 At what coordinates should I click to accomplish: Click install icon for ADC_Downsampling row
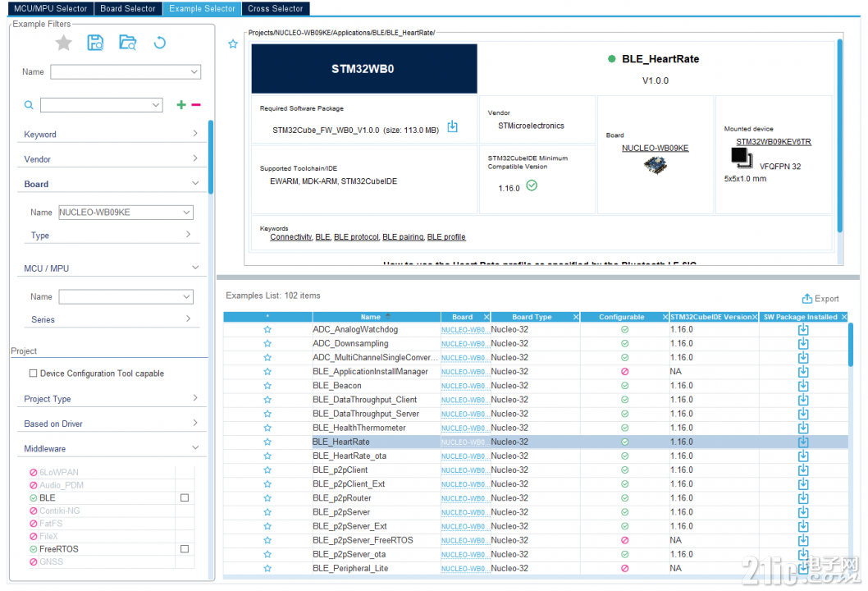click(803, 343)
